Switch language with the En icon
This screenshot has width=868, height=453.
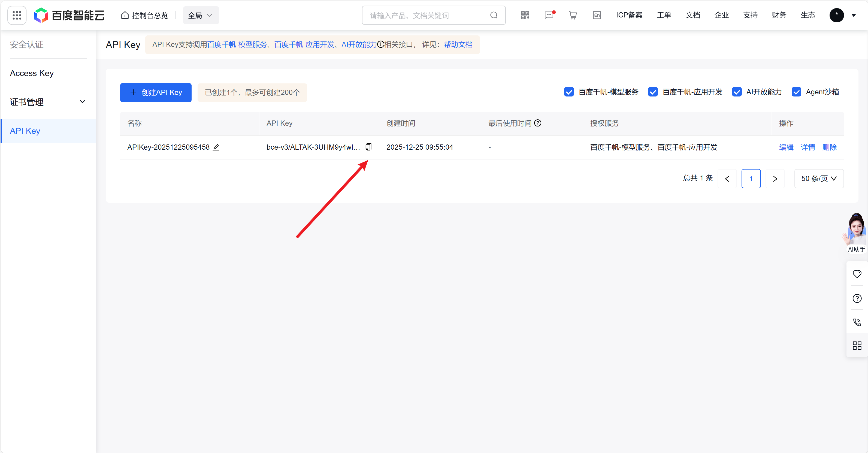pos(597,15)
